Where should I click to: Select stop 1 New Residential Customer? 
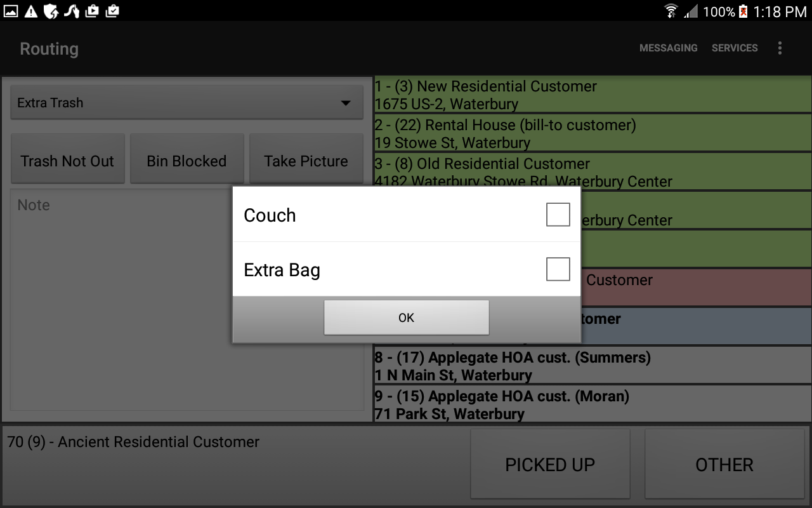click(x=593, y=95)
